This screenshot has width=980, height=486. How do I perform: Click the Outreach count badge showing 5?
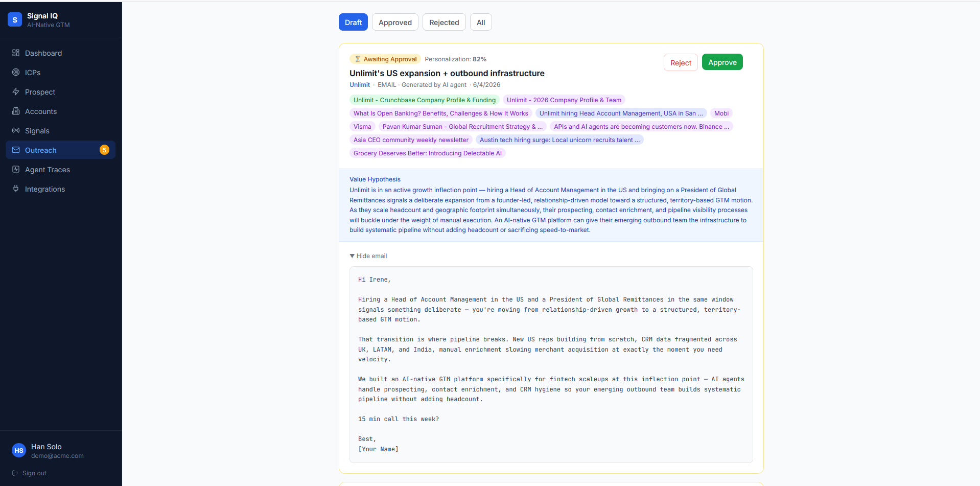[x=104, y=150]
